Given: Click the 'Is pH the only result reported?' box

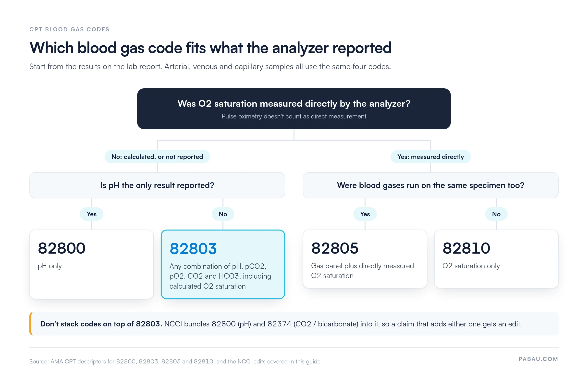Looking at the screenshot, I should tap(157, 185).
